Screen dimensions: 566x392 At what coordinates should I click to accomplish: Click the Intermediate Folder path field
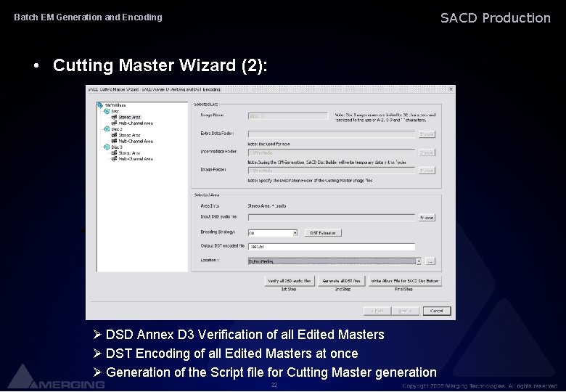pos(332,152)
